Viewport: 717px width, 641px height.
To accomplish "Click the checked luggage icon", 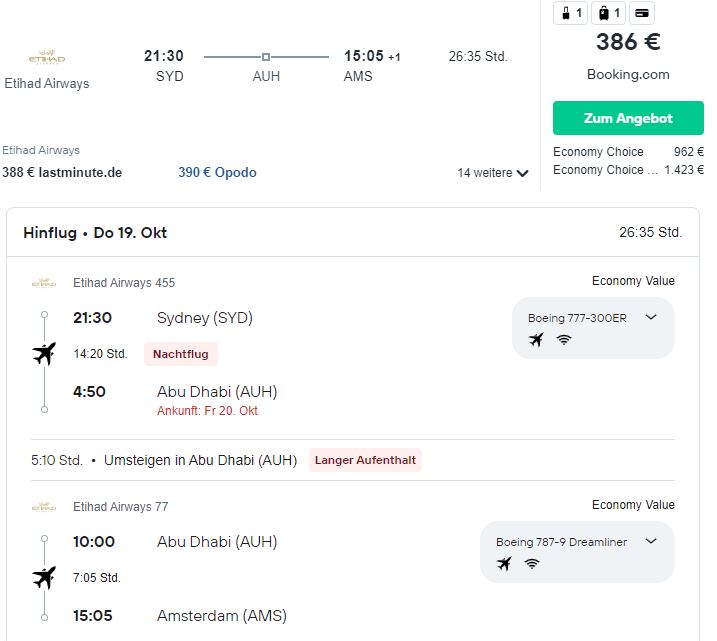I will tap(609, 13).
